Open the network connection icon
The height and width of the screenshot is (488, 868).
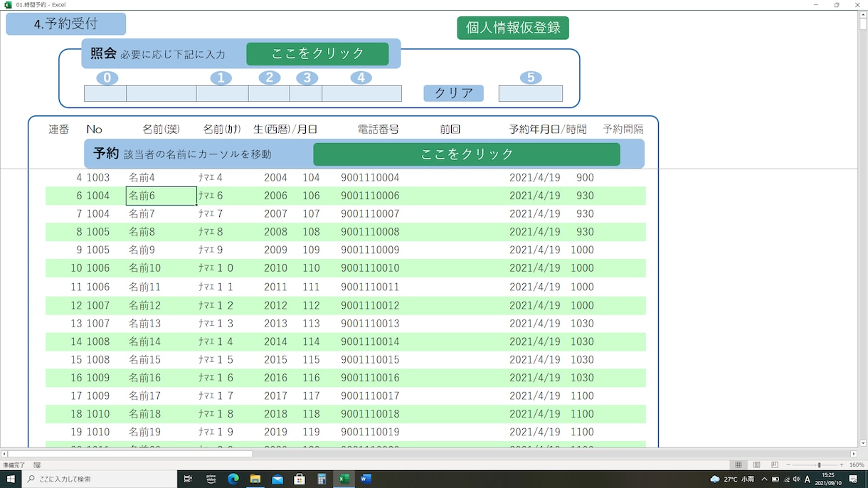[786, 479]
